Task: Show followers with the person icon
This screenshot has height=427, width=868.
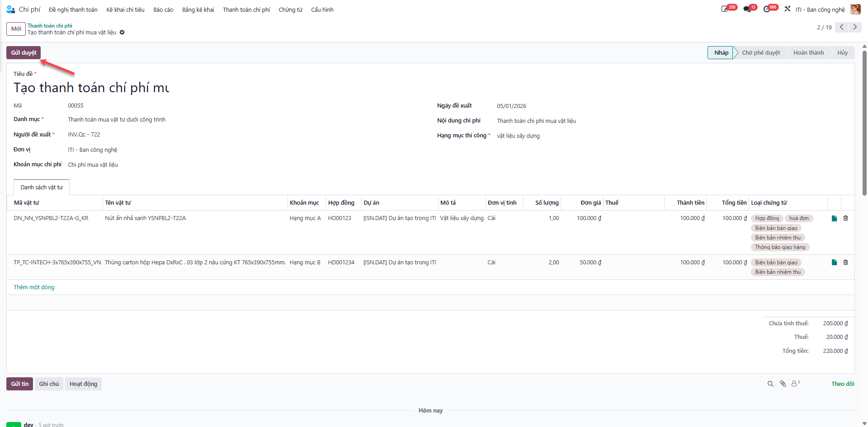Action: click(x=795, y=384)
